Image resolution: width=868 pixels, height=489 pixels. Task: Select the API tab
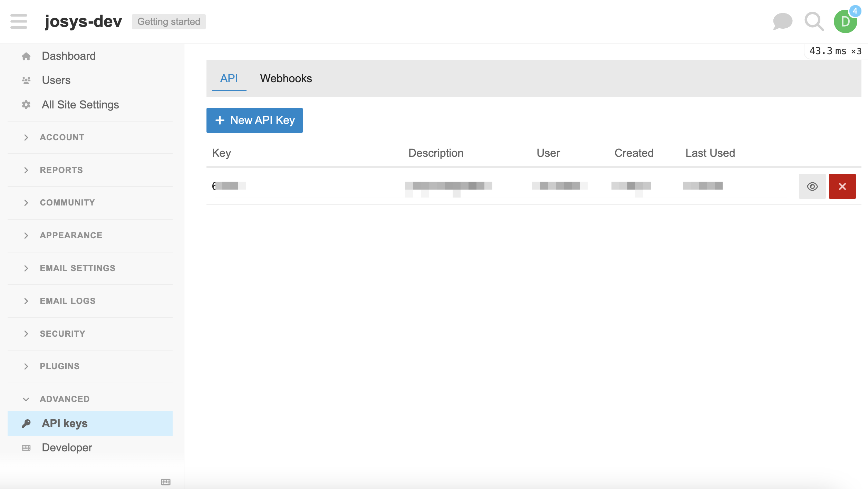point(229,78)
